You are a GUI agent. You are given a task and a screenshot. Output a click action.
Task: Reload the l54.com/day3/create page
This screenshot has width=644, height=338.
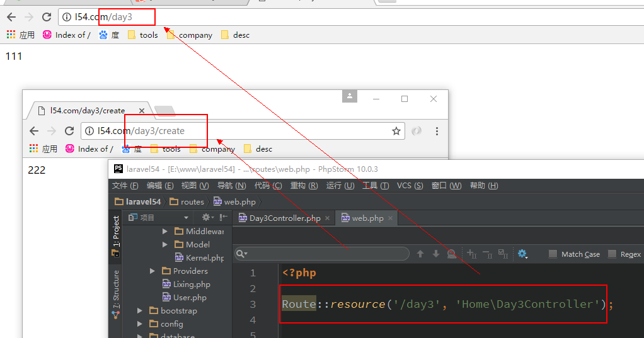click(x=69, y=131)
